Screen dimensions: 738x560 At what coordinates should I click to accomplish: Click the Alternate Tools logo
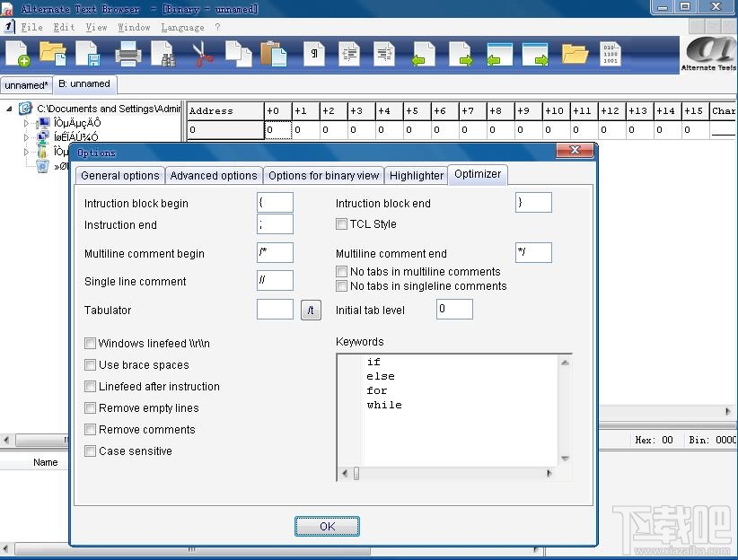click(709, 54)
